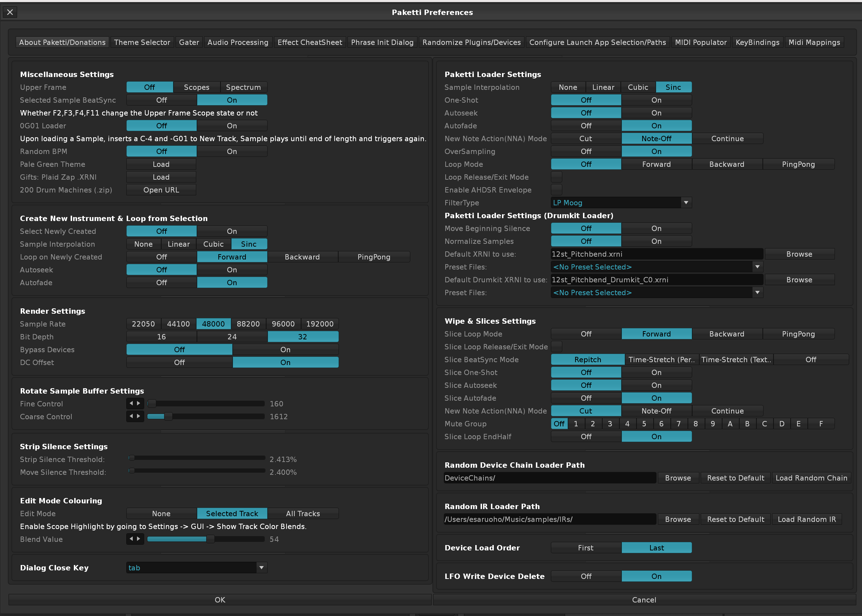This screenshot has width=862, height=616.
Task: Switch to Midi Mappings tab
Action: point(814,42)
